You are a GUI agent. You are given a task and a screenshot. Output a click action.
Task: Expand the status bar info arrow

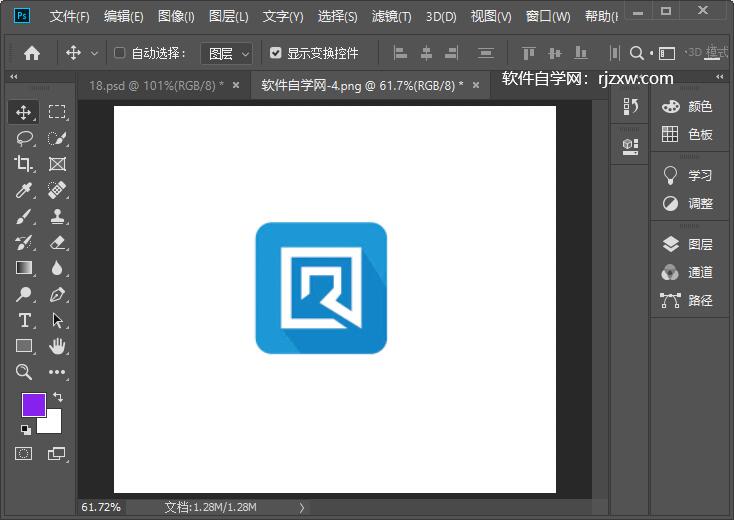[x=302, y=507]
